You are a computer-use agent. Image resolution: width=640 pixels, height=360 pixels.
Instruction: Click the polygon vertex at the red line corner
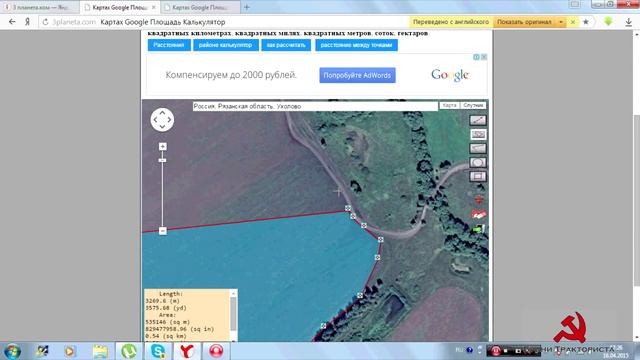[x=348, y=208]
